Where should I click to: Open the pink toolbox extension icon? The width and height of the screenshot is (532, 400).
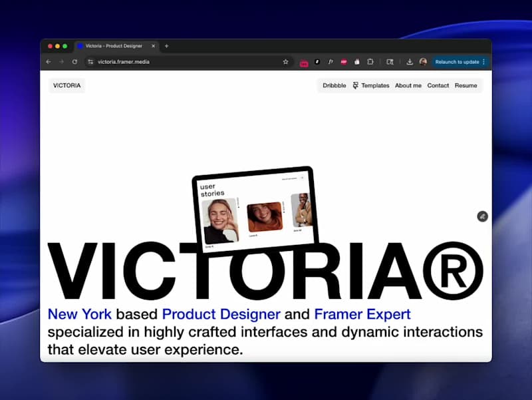click(x=304, y=63)
